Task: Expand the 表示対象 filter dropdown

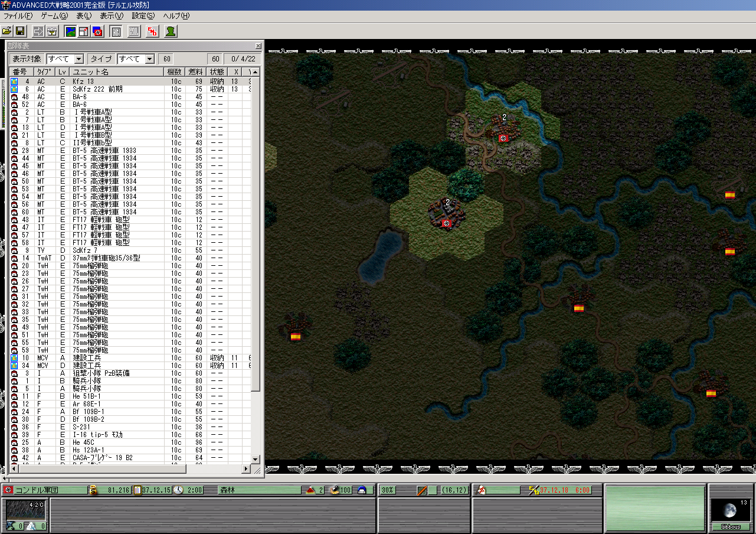Action: click(x=79, y=59)
